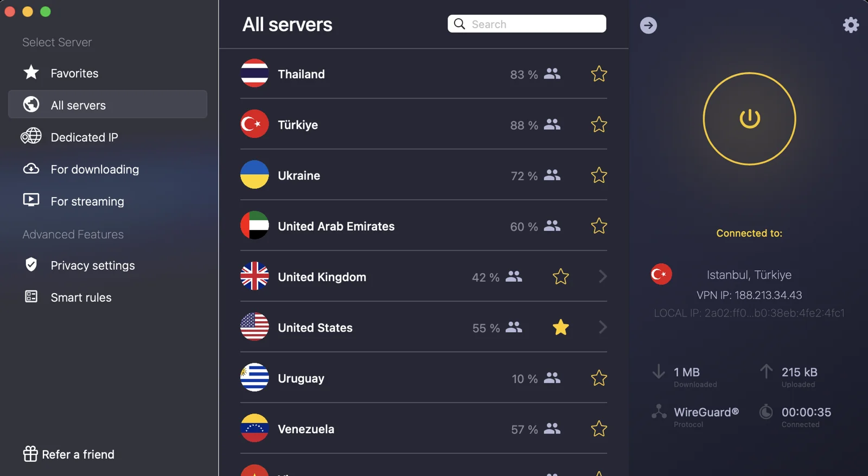The height and width of the screenshot is (476, 868).
Task: Open Smart rules via the card icon
Action: tap(31, 297)
